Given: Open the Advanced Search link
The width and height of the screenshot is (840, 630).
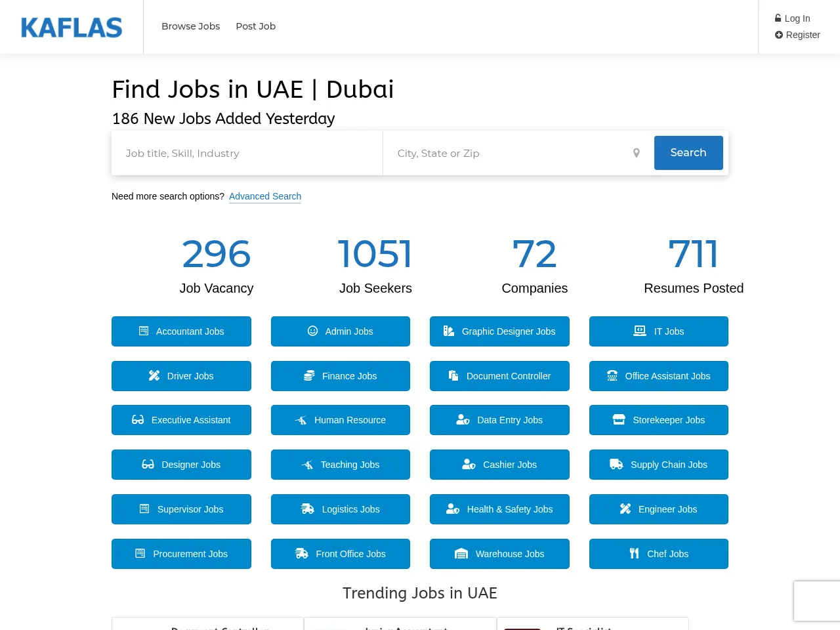Looking at the screenshot, I should [265, 196].
